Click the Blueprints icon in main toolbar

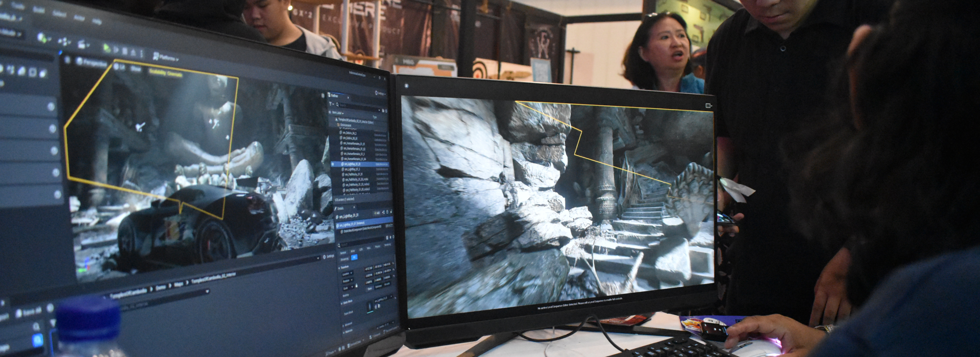tap(64, 42)
